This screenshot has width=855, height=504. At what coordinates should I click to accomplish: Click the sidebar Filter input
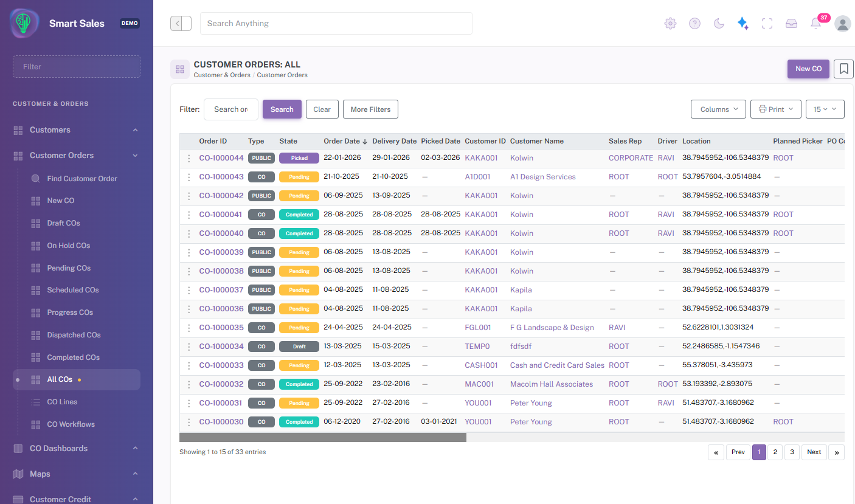point(77,67)
